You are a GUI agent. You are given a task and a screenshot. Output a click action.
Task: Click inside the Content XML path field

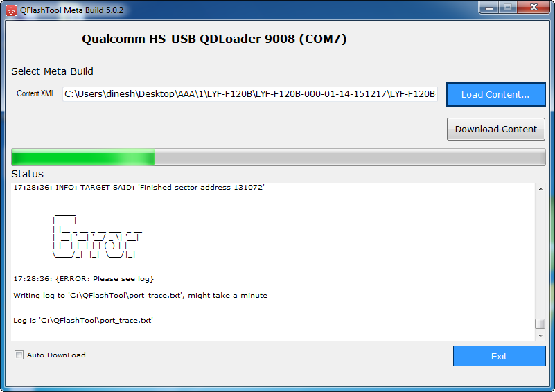tap(250, 93)
